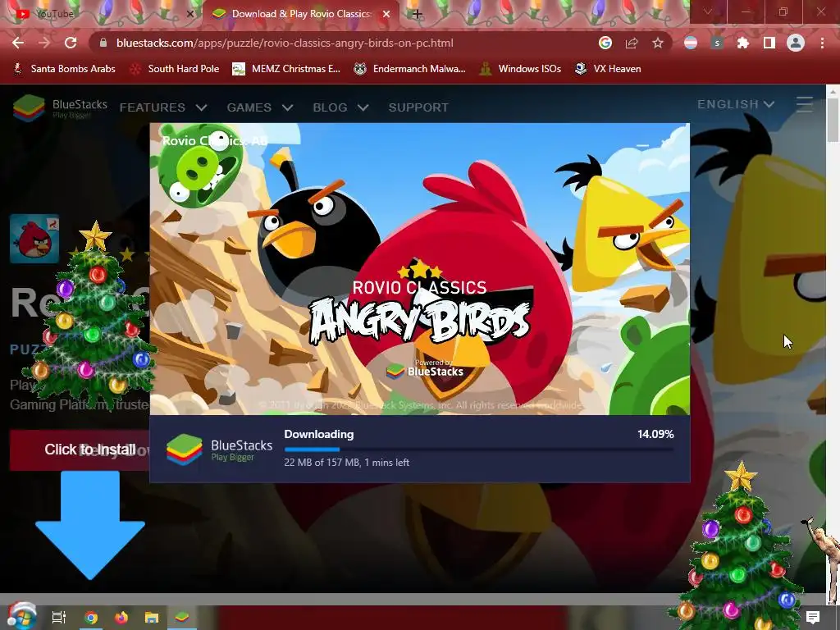View site security lock info

pos(103,43)
